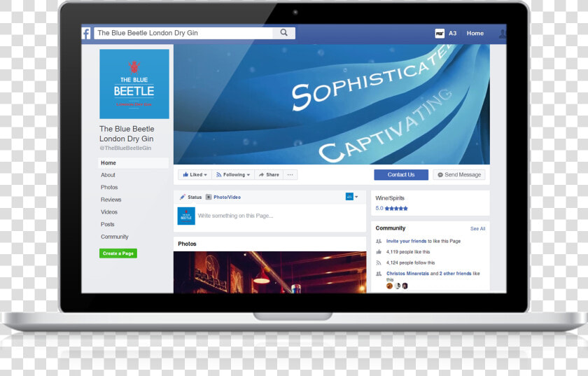Click the pencil Status icon
The width and height of the screenshot is (588, 376).
coord(182,197)
